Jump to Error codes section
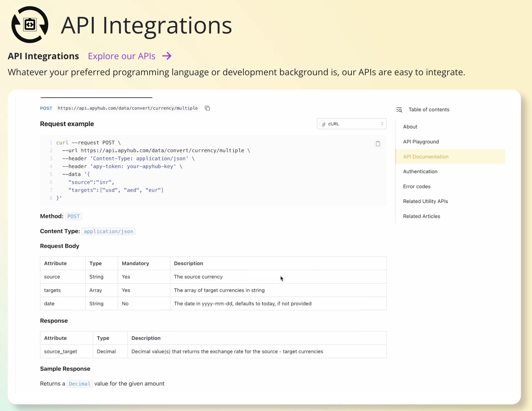The width and height of the screenshot is (532, 411). 417,186
